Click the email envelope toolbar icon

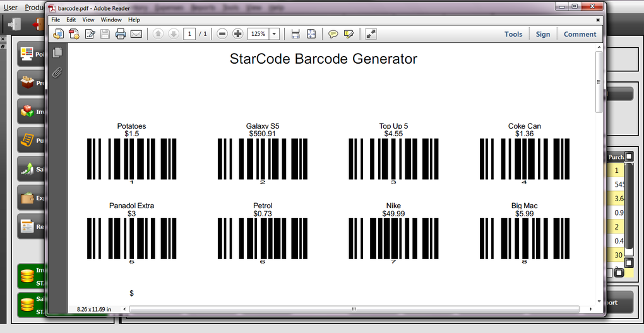136,34
